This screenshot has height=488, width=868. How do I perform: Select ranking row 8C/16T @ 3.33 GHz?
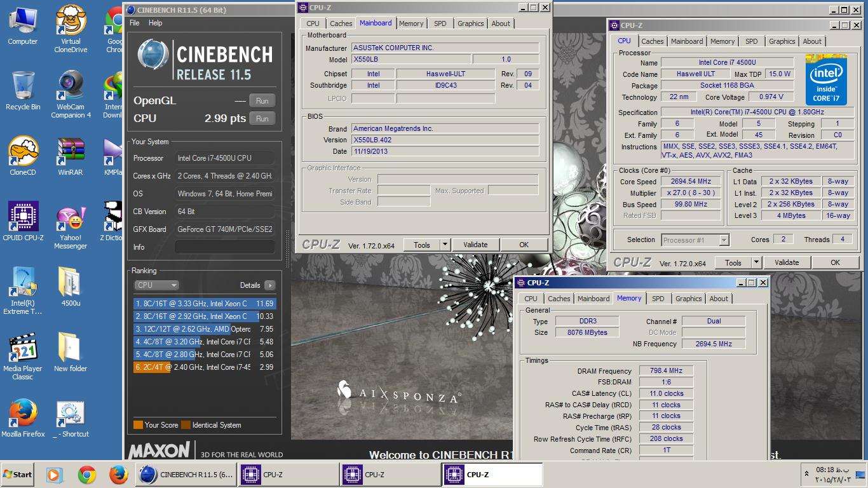tap(205, 304)
